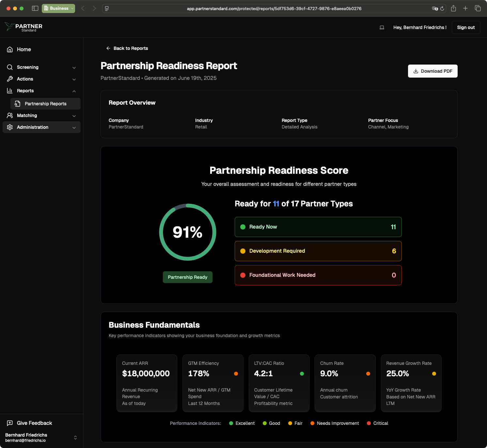Image resolution: width=487 pixels, height=448 pixels.
Task: Open the Home sidebar item
Action: pos(41,49)
